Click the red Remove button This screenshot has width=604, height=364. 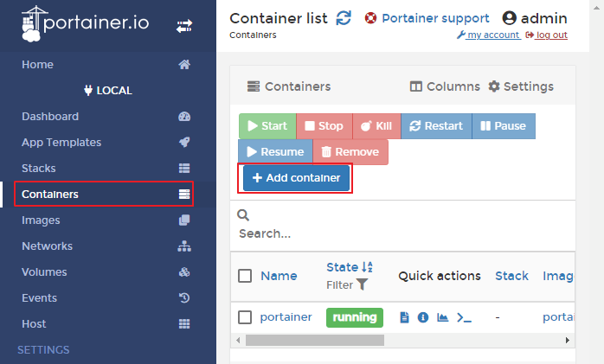(350, 152)
